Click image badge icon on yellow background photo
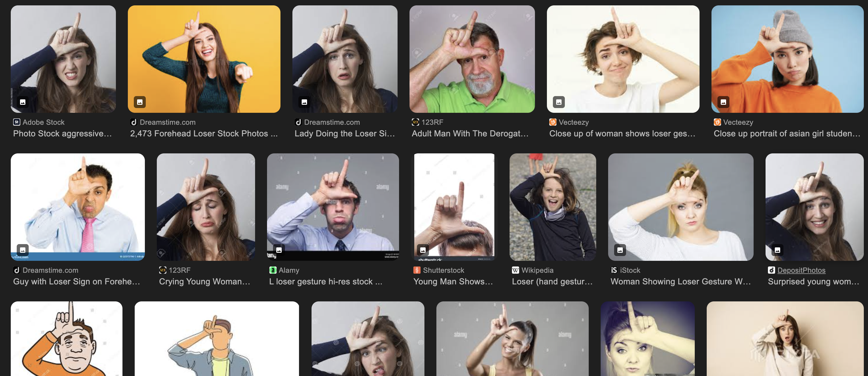 (139, 102)
